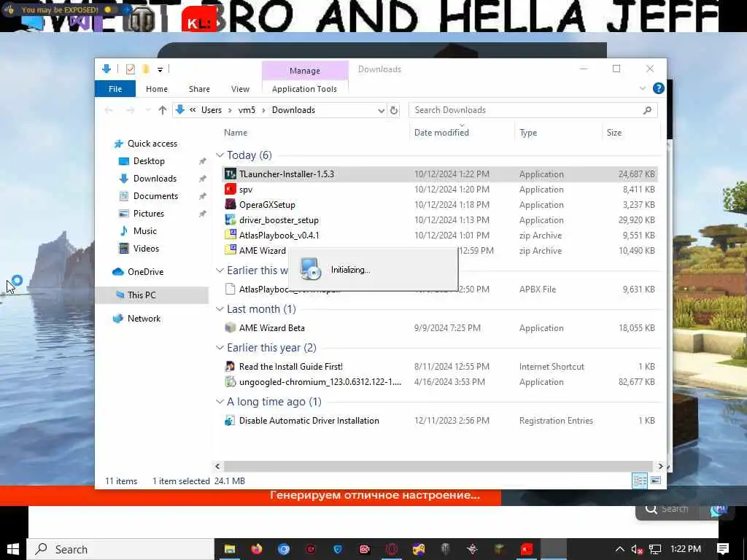Switch to large icons view icon
Viewport: 747px width, 560px height.
click(656, 481)
